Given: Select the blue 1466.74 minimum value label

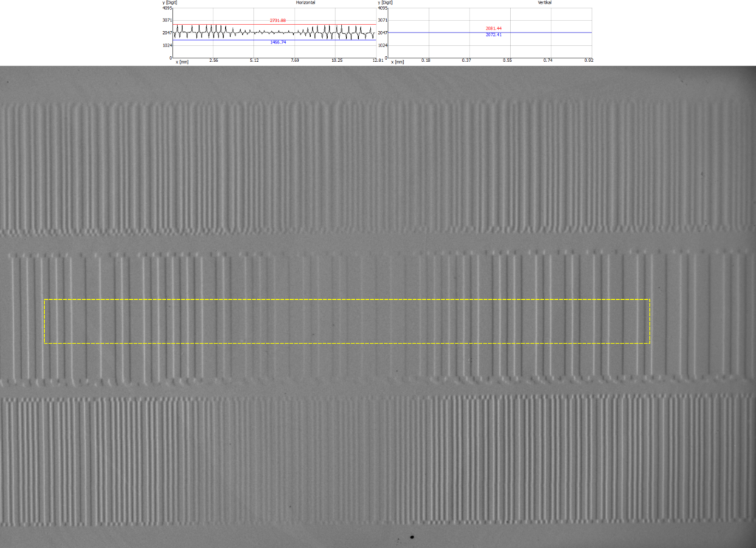Looking at the screenshot, I should tap(278, 42).
